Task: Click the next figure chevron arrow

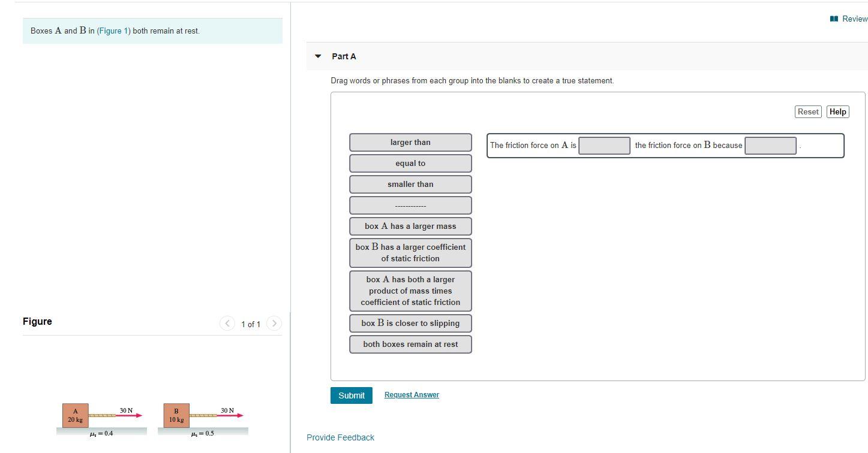Action: pos(274,323)
